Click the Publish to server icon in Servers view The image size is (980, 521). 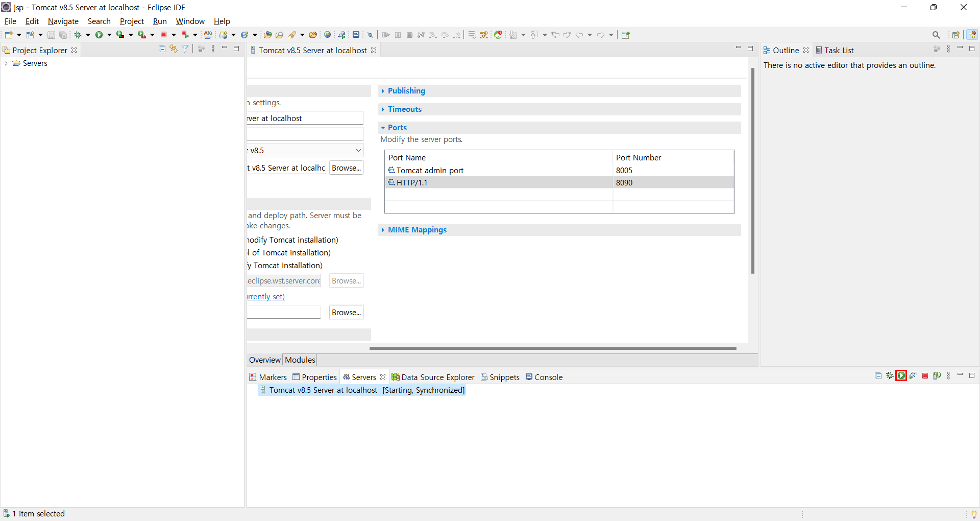point(937,376)
